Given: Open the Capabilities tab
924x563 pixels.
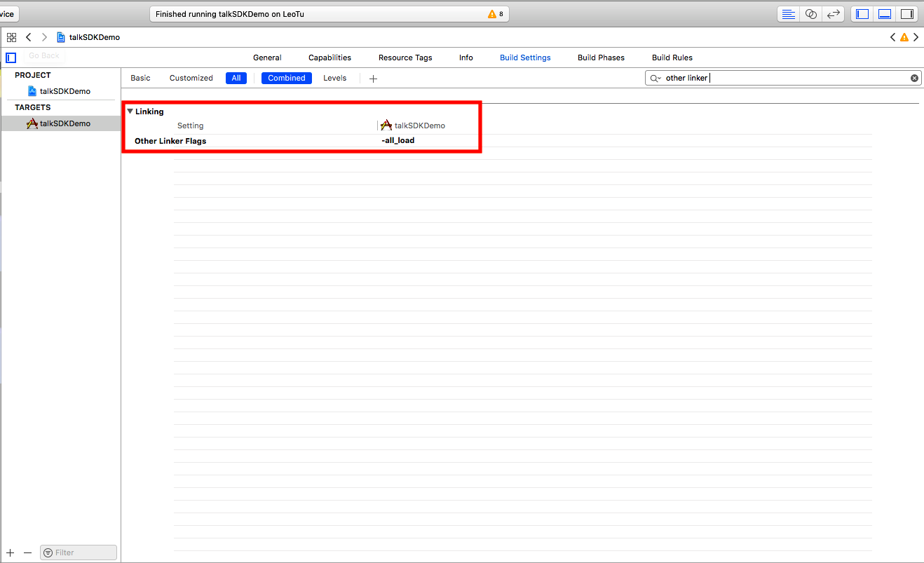Looking at the screenshot, I should tap(329, 57).
